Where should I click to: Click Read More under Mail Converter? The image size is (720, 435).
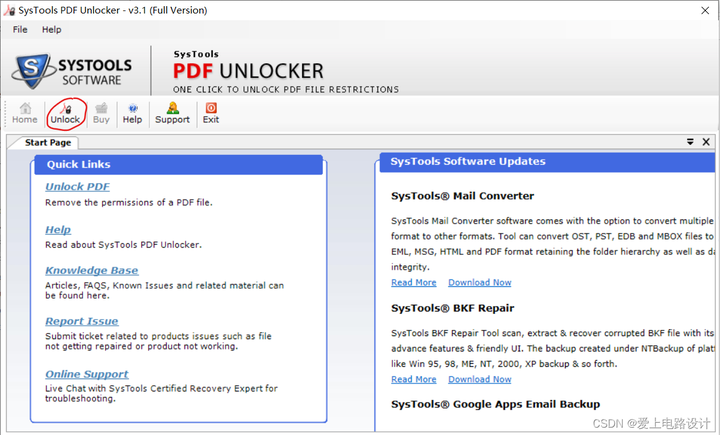tap(414, 282)
